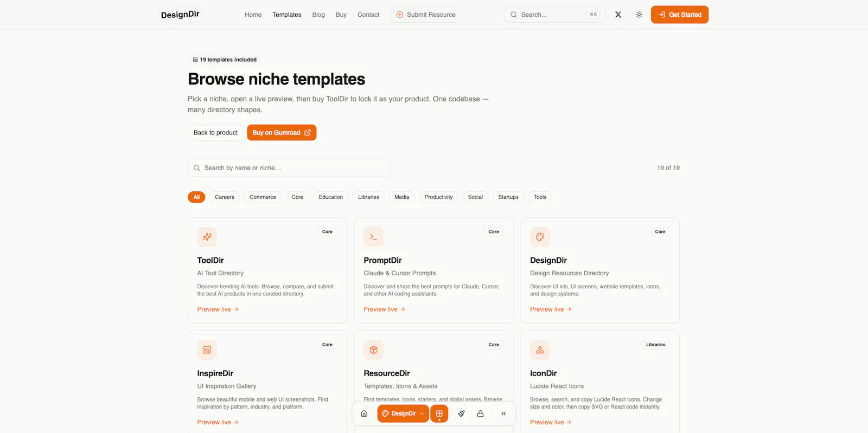Click the terminal icon on the PromptDir card

pos(373,237)
